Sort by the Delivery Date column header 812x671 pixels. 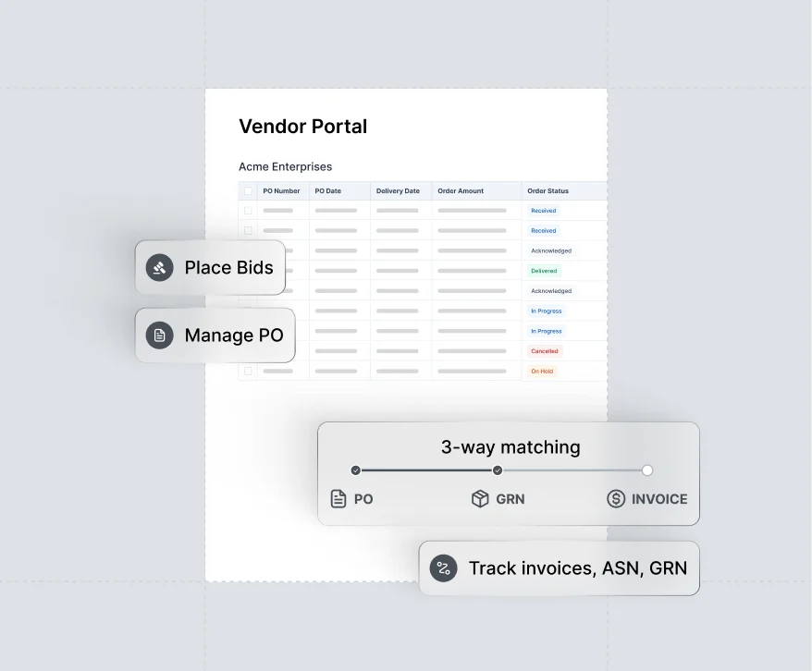[398, 191]
